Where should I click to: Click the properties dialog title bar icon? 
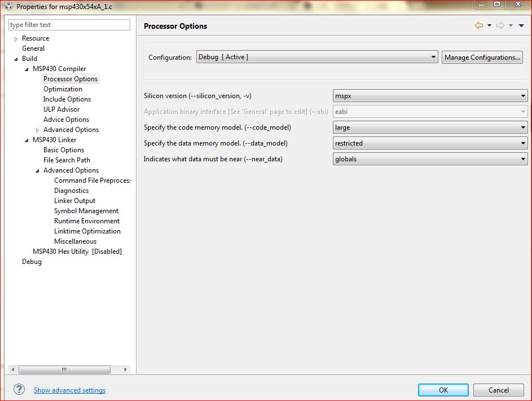tap(8, 6)
